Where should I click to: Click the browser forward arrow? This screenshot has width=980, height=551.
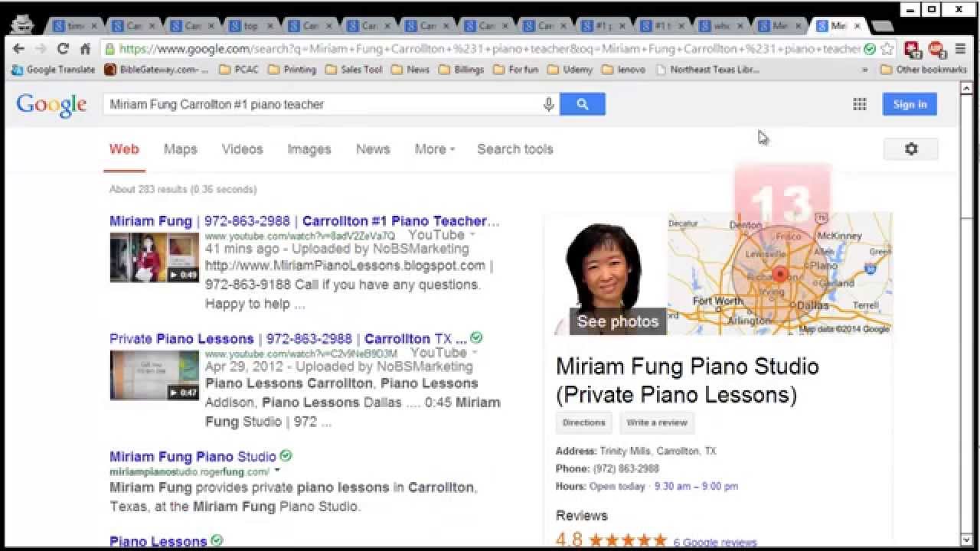41,49
